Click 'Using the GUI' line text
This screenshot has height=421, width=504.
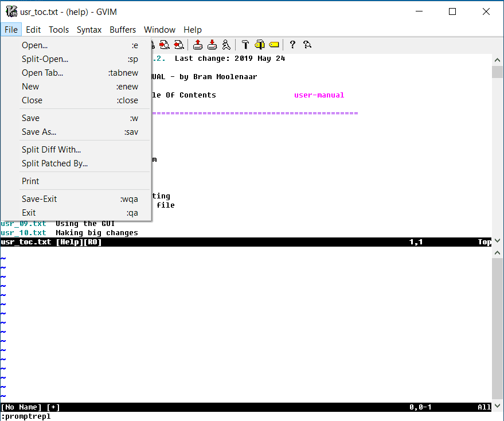tap(85, 224)
